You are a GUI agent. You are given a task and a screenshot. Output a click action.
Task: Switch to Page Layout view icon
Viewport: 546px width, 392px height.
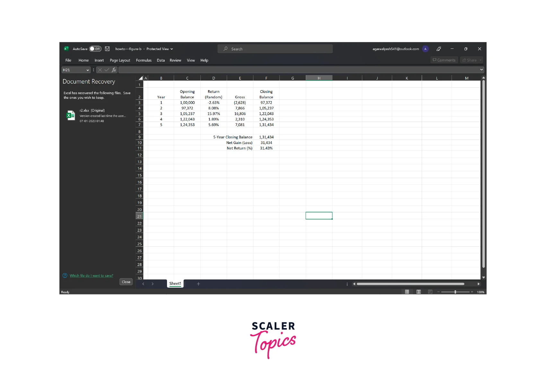click(x=418, y=292)
